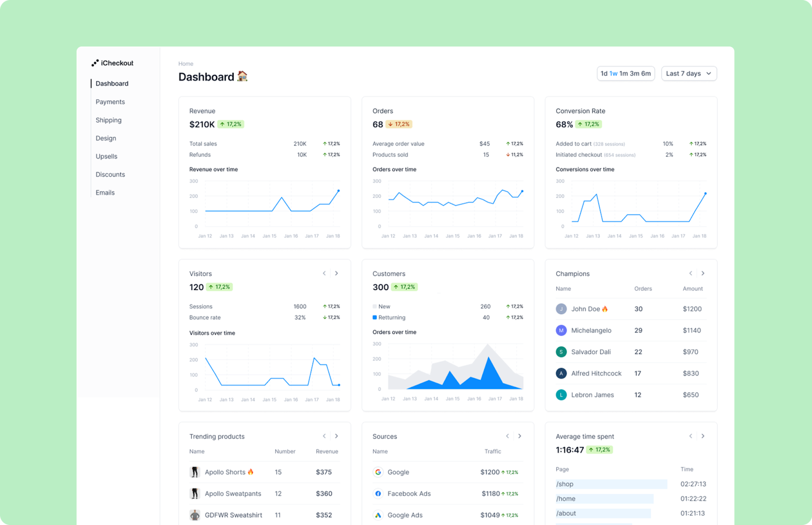This screenshot has width=812, height=525.
Task: Go to Shipping in the sidebar
Action: [x=109, y=120]
